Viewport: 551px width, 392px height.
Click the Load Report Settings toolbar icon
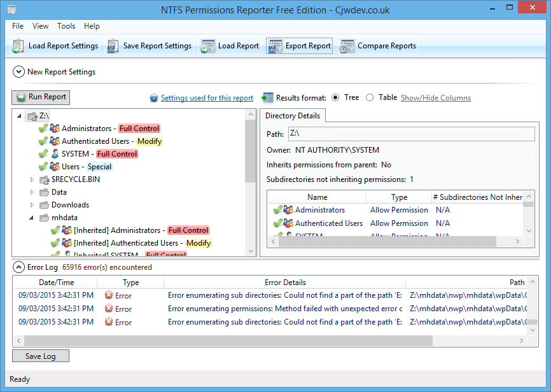tap(18, 46)
